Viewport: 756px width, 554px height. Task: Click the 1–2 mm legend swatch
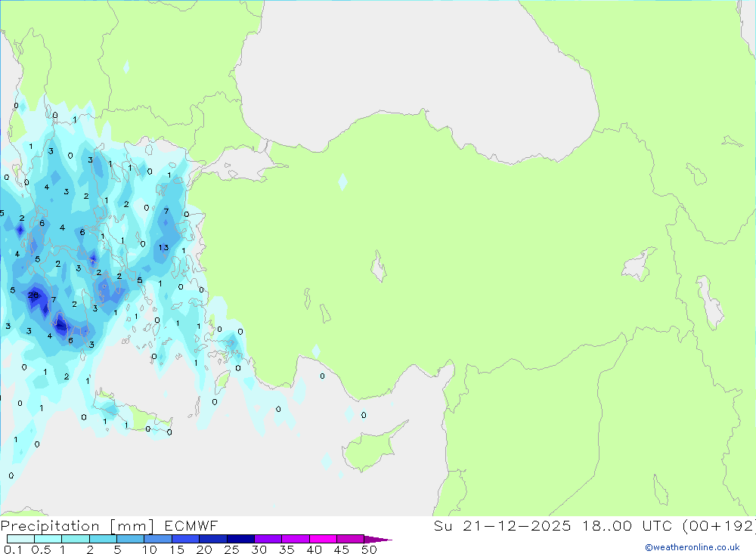[76, 539]
